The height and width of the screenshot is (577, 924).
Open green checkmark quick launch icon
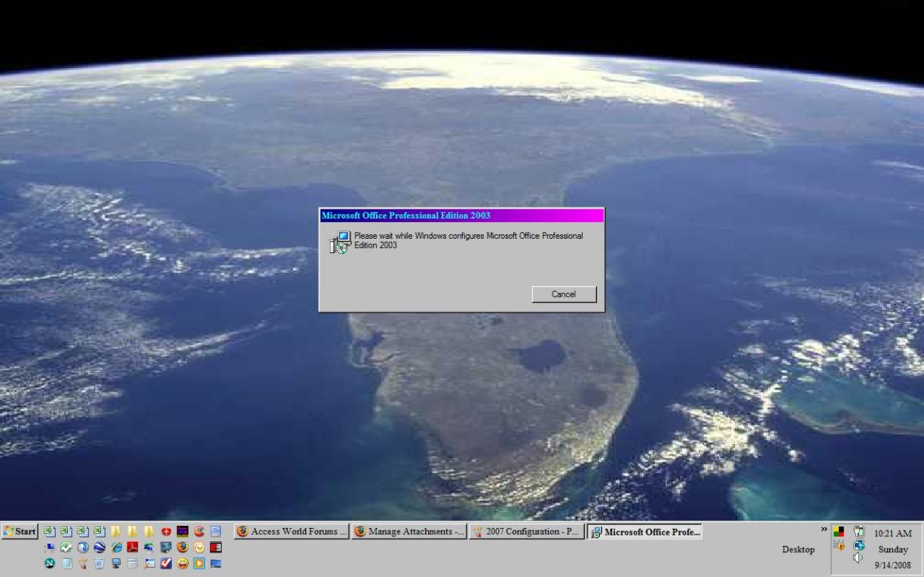pos(66,548)
